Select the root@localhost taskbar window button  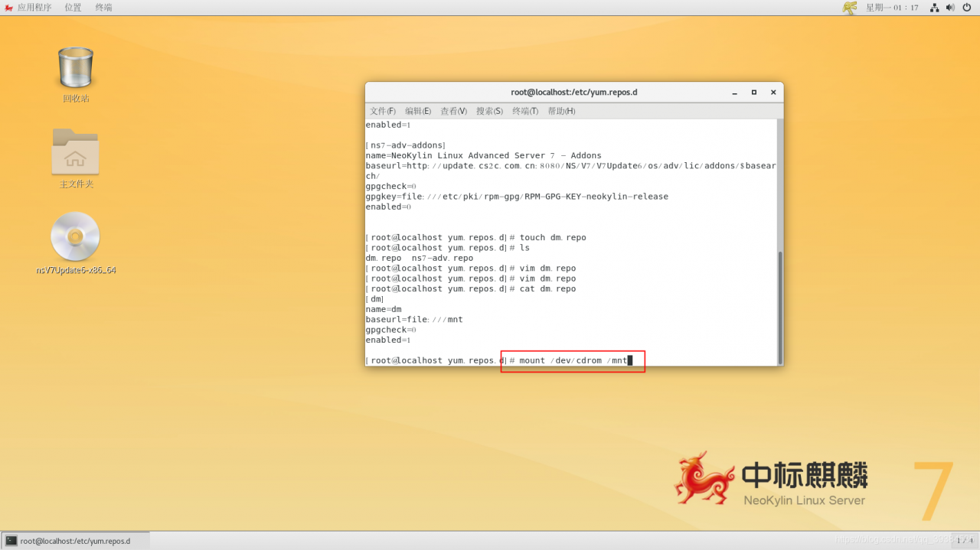(x=76, y=541)
